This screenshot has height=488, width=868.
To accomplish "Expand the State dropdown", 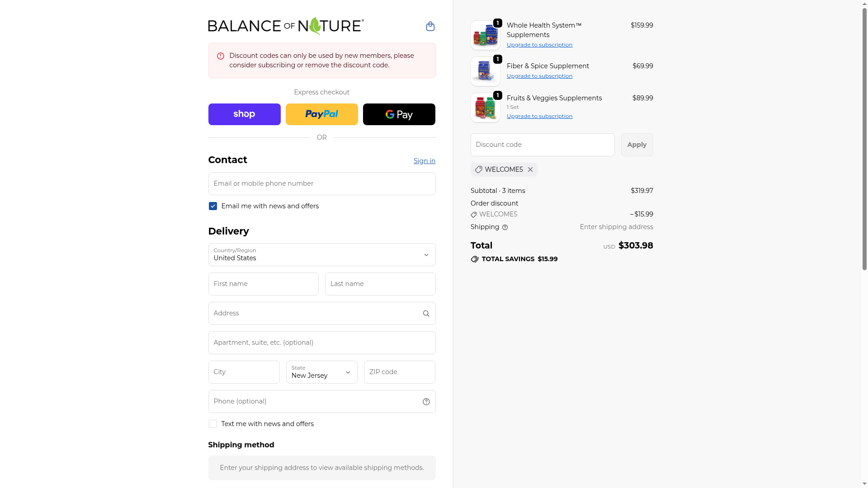I will tap(321, 372).
